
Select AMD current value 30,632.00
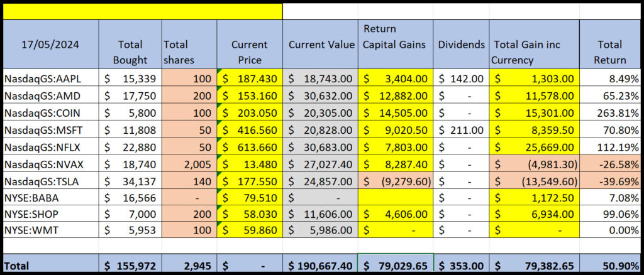(x=320, y=95)
